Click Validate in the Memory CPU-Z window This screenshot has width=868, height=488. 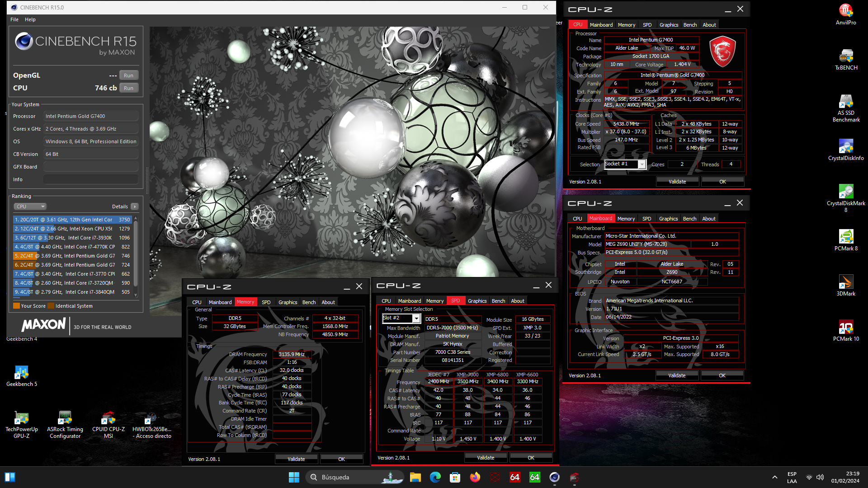296,459
